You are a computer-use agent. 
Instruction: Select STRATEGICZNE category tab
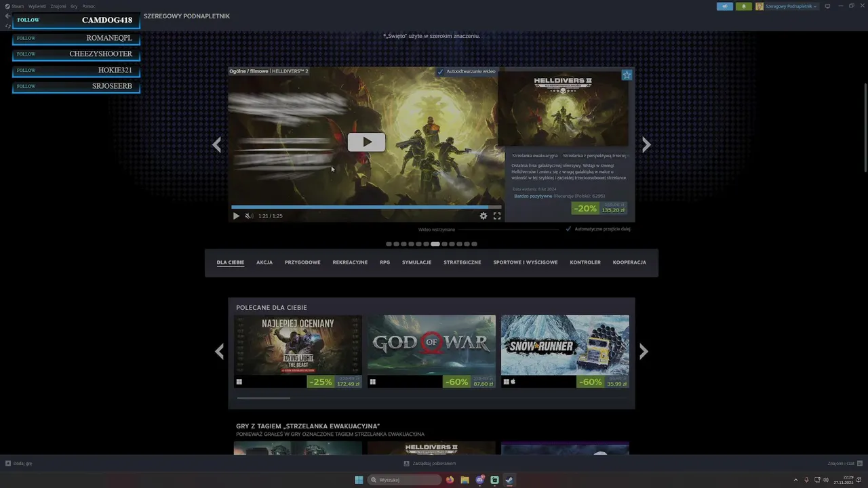[462, 262]
